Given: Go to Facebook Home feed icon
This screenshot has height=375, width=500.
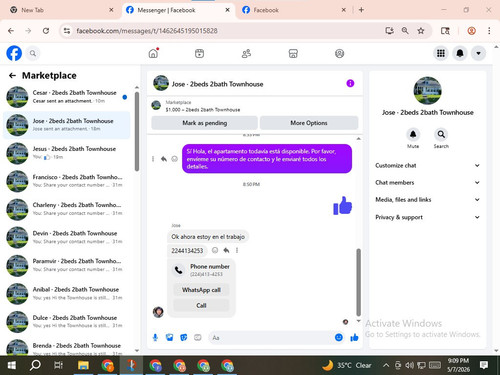Looking at the screenshot, I should pos(153,53).
